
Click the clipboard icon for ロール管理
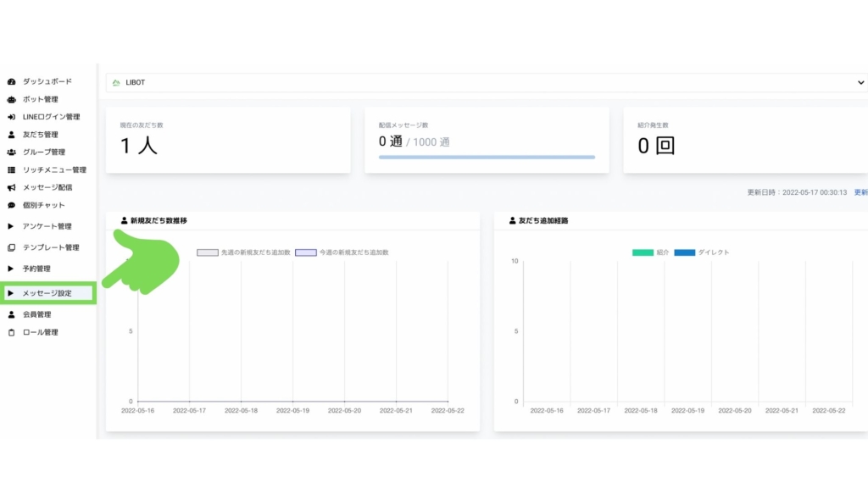pos(11,332)
